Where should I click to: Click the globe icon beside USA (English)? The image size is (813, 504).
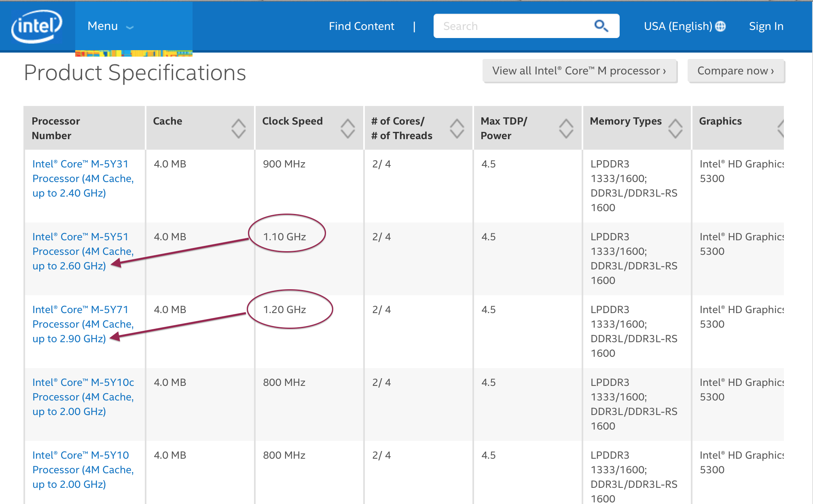click(x=720, y=26)
